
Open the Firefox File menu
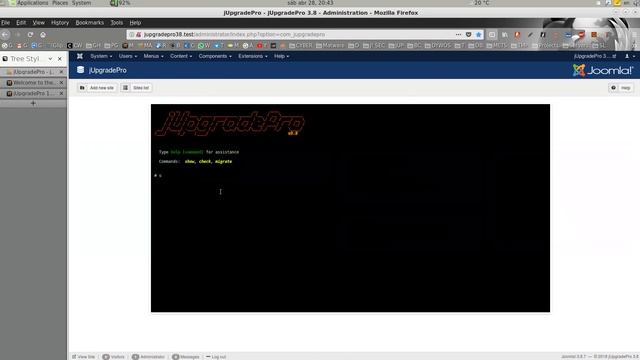click(x=5, y=23)
